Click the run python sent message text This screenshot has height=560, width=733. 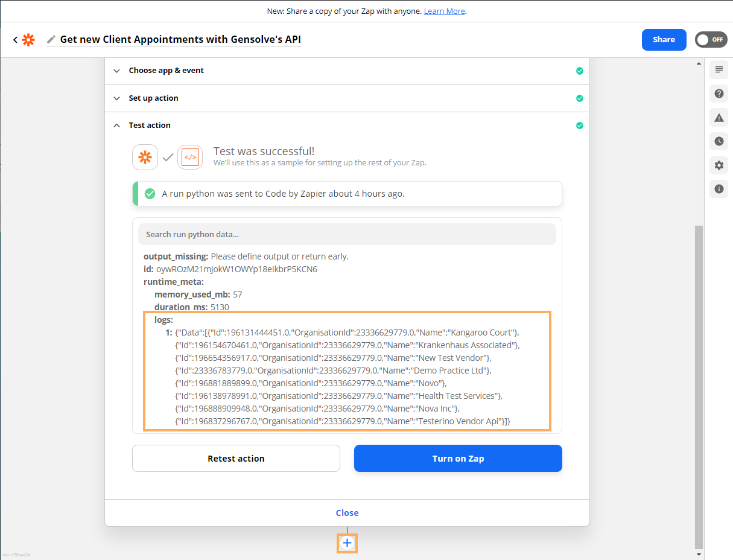click(x=284, y=194)
